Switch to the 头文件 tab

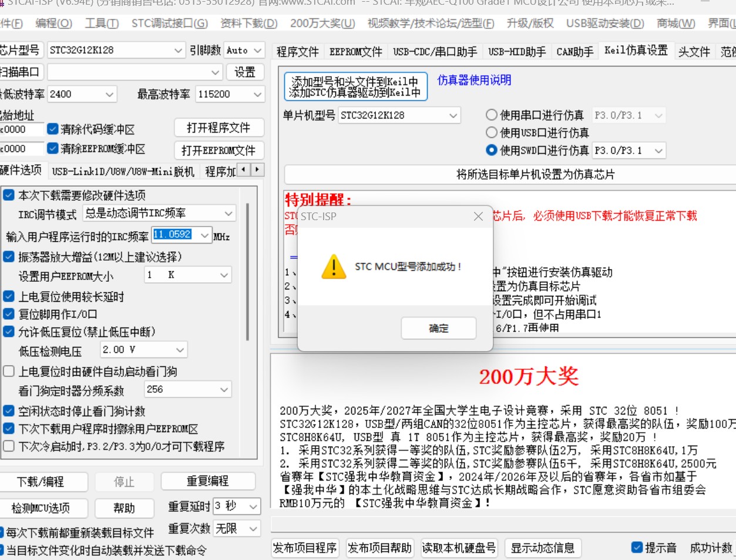(694, 52)
